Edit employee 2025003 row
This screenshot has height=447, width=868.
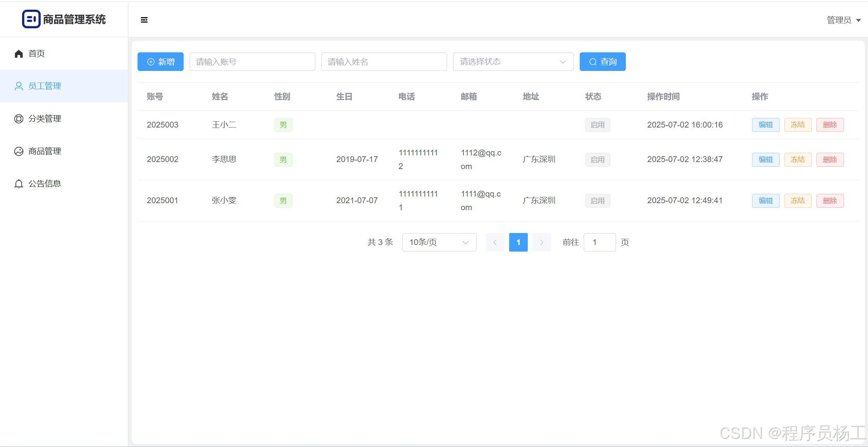(x=765, y=125)
